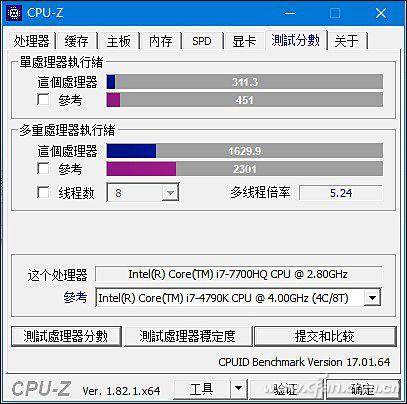This screenshot has width=407, height=404.
Task: Select the SPD tab
Action: pos(202,41)
